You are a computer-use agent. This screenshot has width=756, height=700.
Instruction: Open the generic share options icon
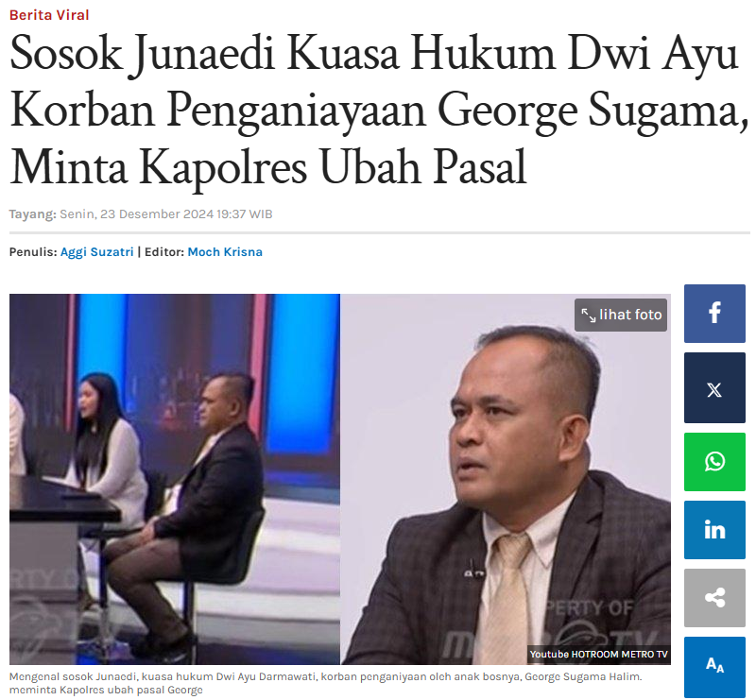(714, 598)
